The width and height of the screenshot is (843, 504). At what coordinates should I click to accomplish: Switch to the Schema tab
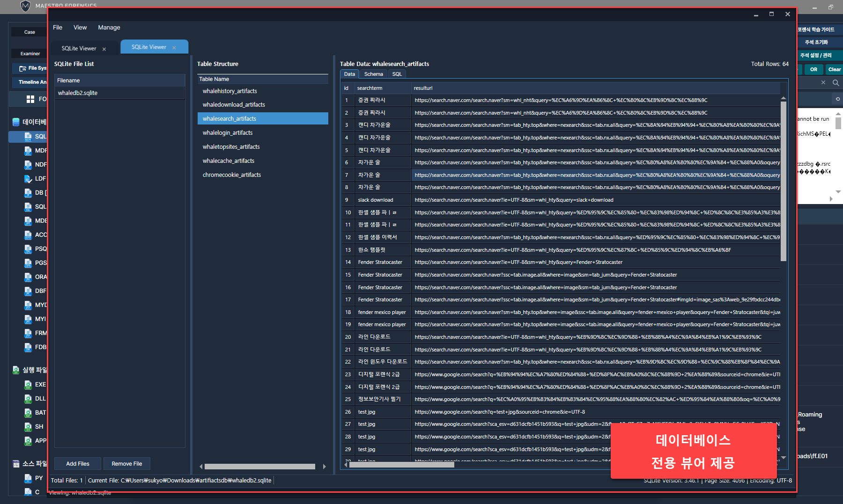click(x=373, y=74)
